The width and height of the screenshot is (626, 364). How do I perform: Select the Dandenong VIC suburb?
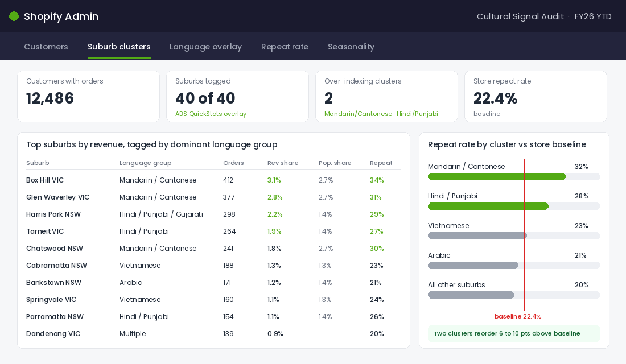click(x=53, y=334)
